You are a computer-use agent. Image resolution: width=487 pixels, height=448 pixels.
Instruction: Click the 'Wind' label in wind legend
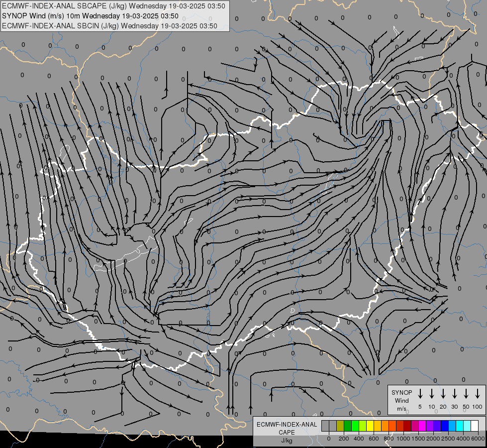pos(401,400)
